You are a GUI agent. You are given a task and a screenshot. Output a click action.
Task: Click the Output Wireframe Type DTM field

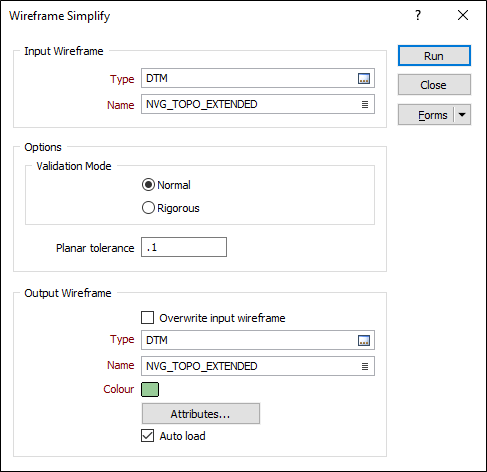(258, 340)
